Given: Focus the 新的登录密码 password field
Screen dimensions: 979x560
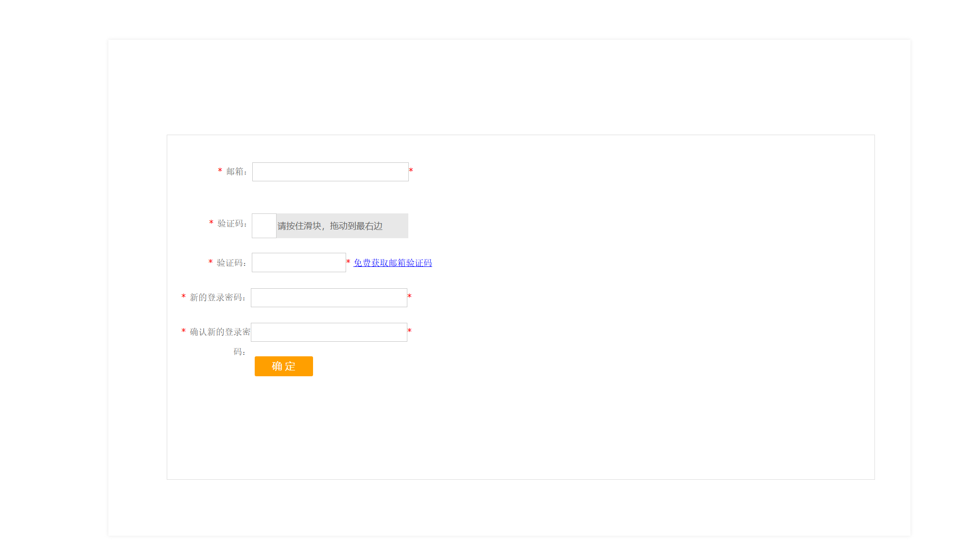Looking at the screenshot, I should [329, 297].
